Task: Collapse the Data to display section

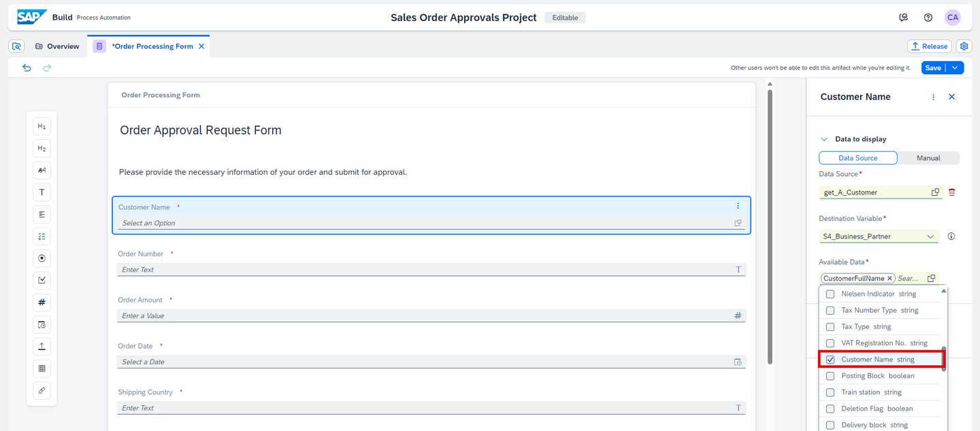Action: coord(824,139)
